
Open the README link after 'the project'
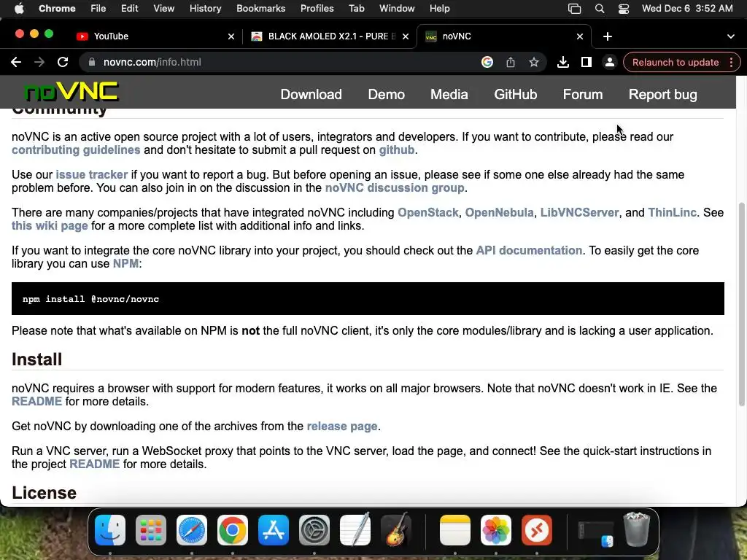click(94, 464)
